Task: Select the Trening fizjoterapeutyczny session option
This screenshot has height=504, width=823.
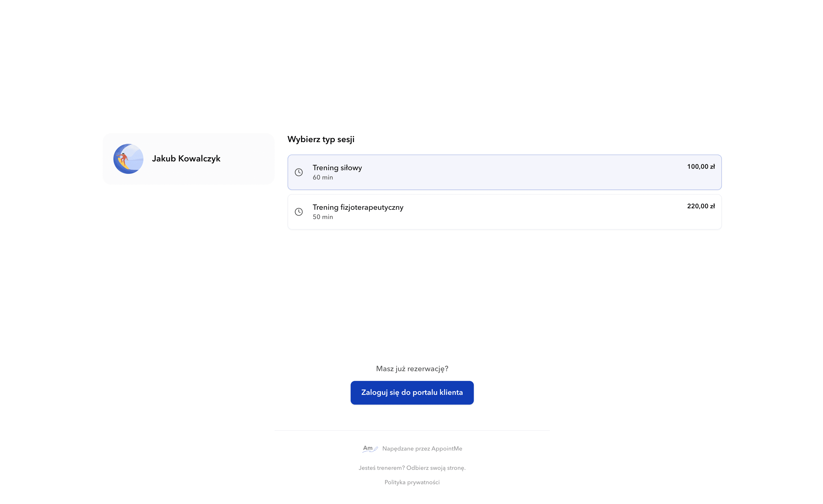Action: click(504, 212)
